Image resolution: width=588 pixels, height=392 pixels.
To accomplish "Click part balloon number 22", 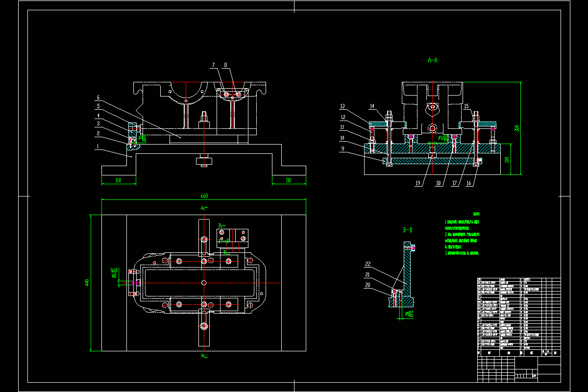I will click(x=367, y=265).
